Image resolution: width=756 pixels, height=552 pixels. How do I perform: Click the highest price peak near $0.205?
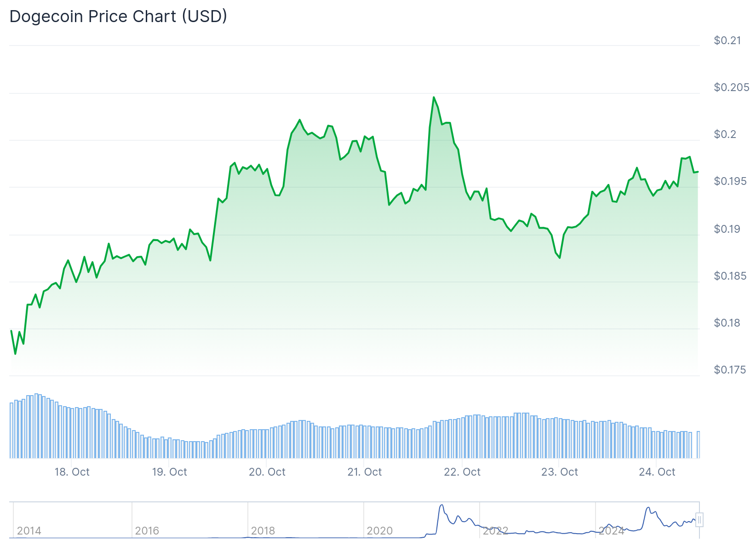[x=434, y=98]
